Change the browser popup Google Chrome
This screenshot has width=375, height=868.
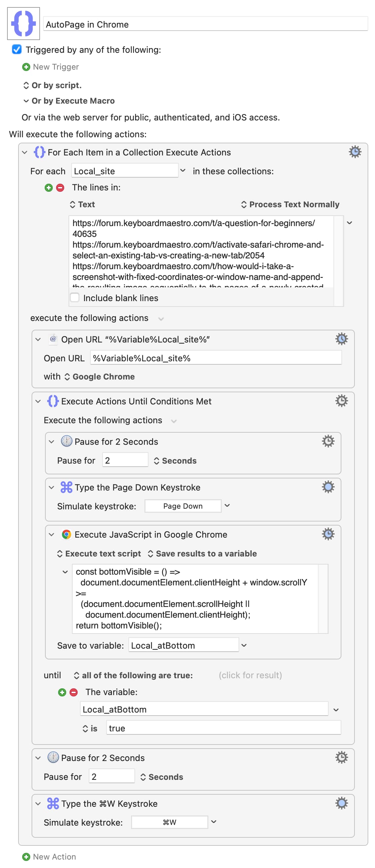99,376
